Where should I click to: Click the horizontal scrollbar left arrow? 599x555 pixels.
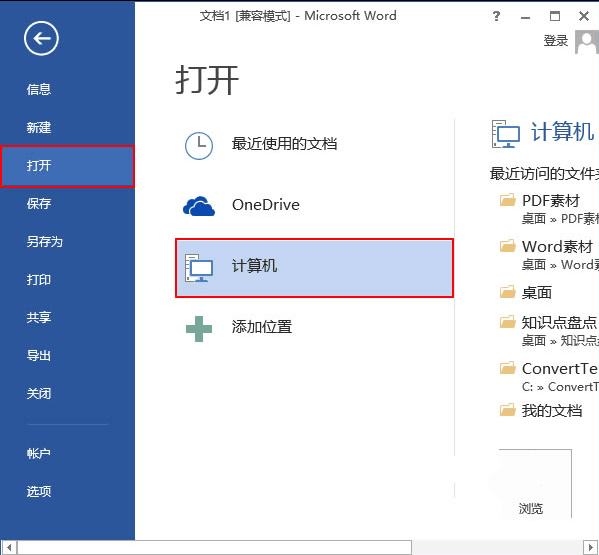pos(9,547)
